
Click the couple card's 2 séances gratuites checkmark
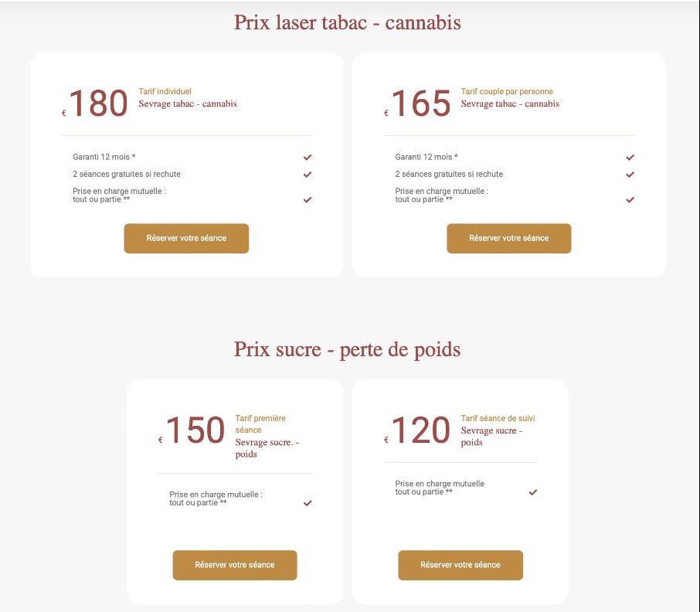click(630, 174)
